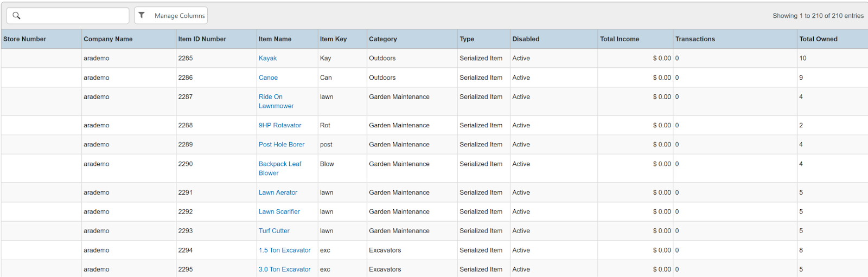
Task: Open the Post Hole Borer link
Action: pyautogui.click(x=281, y=145)
